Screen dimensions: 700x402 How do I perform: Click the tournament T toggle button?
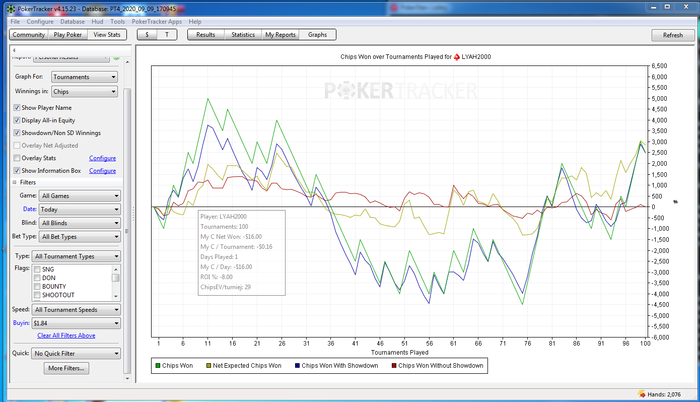pos(168,34)
